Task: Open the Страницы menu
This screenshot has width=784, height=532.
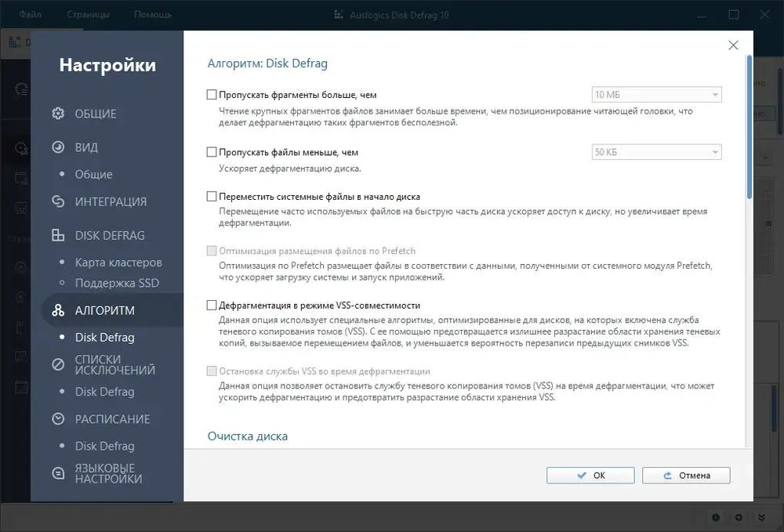Action: [x=88, y=14]
